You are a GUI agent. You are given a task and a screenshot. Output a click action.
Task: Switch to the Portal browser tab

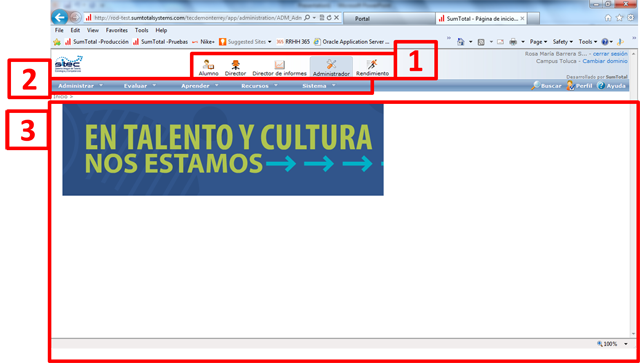click(x=389, y=19)
